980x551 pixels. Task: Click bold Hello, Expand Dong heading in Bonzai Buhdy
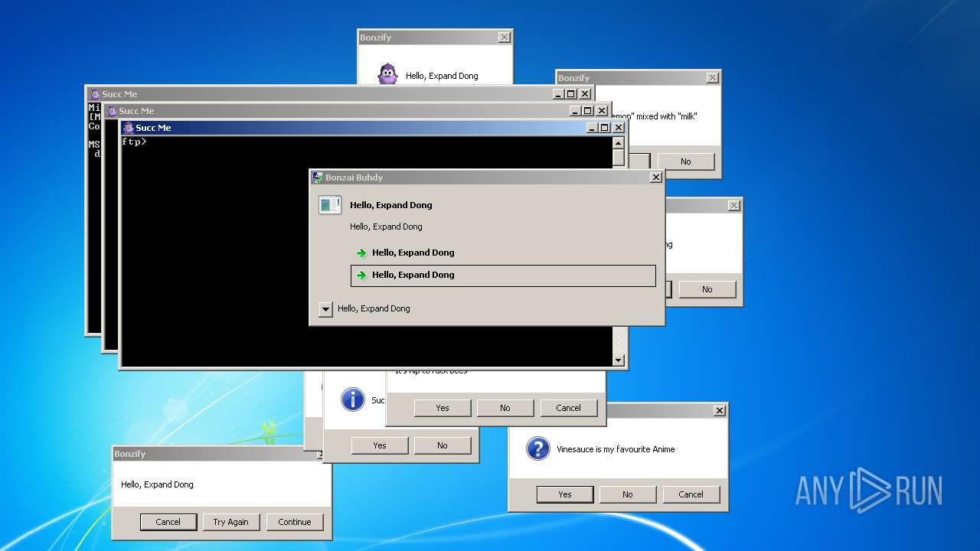[391, 205]
